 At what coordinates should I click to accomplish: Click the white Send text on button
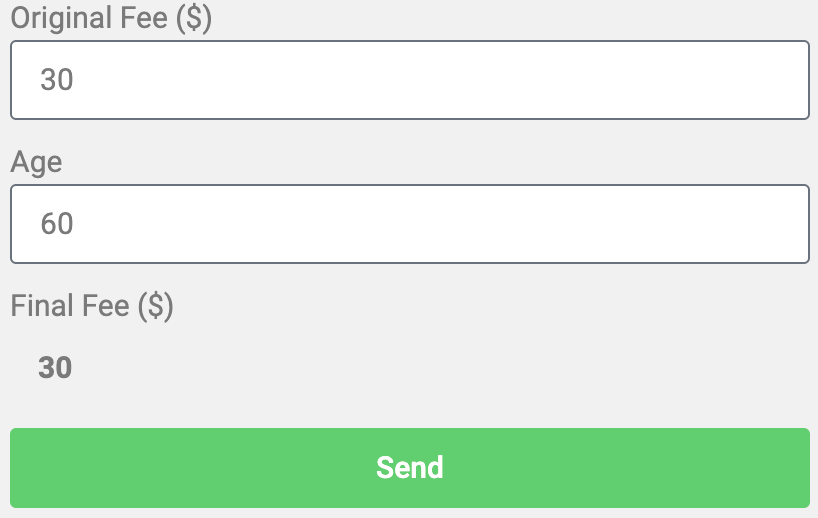coord(410,467)
